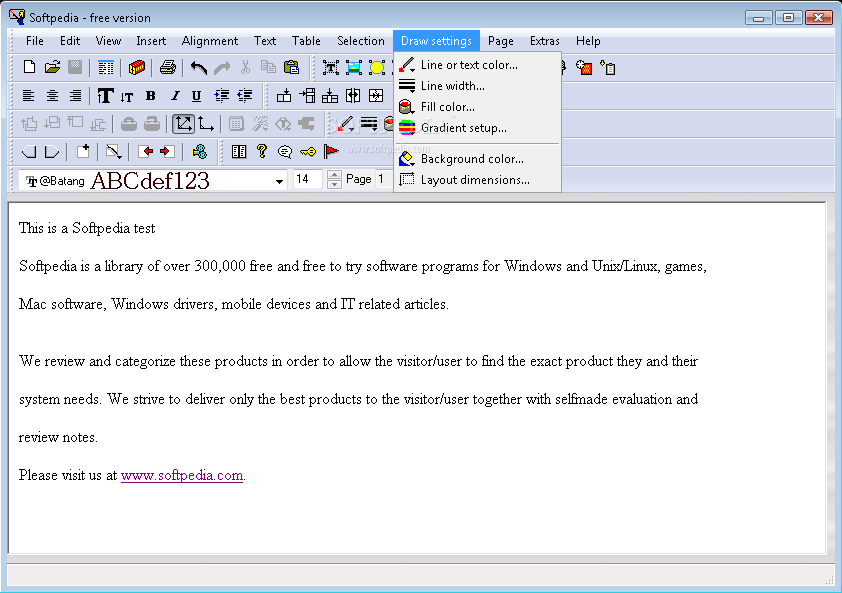The image size is (842, 593).
Task: Click the yellow key icon
Action: [308, 152]
